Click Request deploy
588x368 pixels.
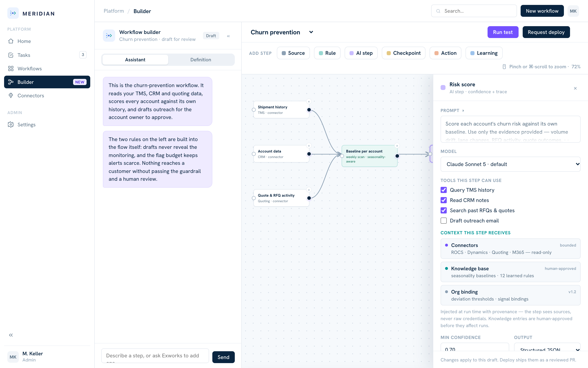pos(546,32)
